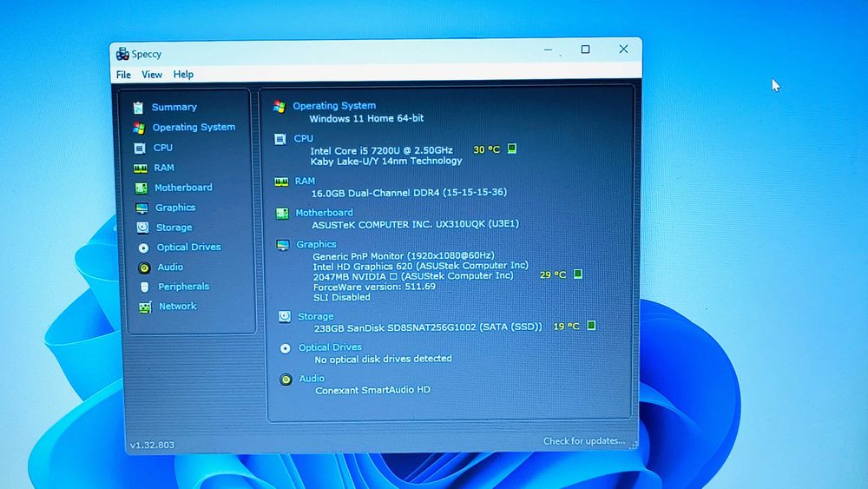
Task: Select Motherboard in the sidebar list
Action: [183, 188]
